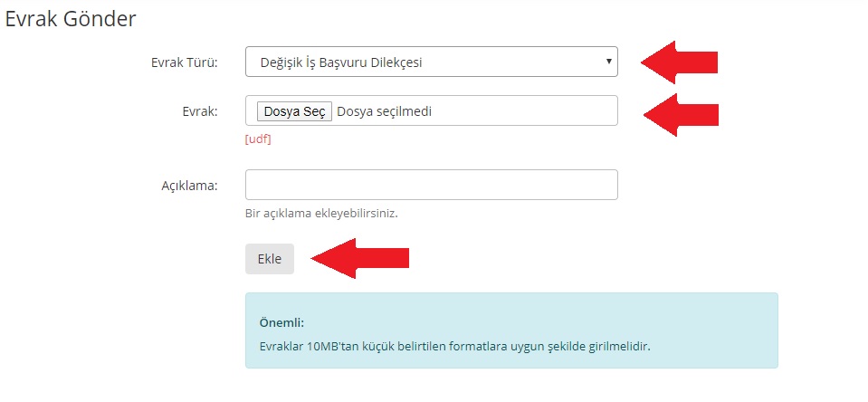Click the 10MB file size notice text
The height and width of the screenshot is (402, 868).
[454, 346]
